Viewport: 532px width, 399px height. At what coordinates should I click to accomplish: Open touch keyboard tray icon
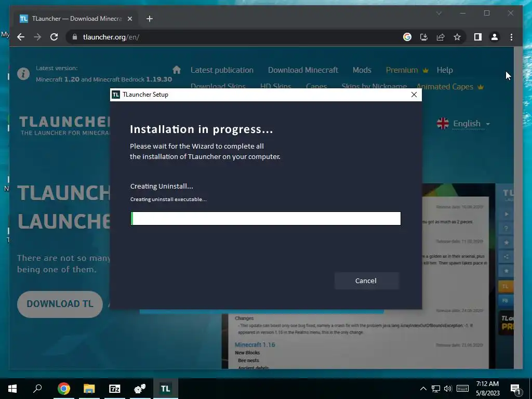[x=462, y=389]
